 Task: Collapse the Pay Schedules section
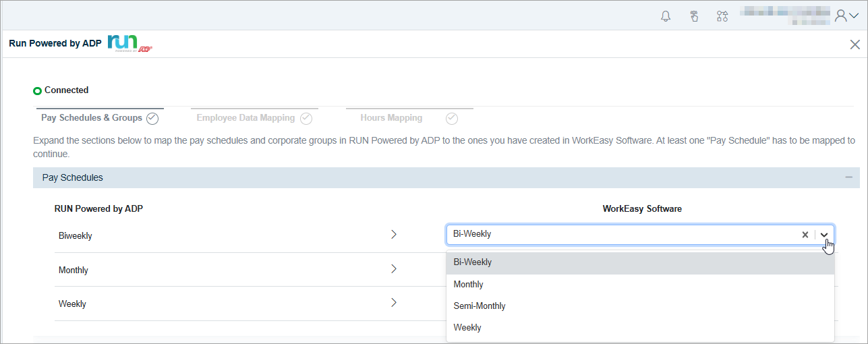pyautogui.click(x=848, y=177)
